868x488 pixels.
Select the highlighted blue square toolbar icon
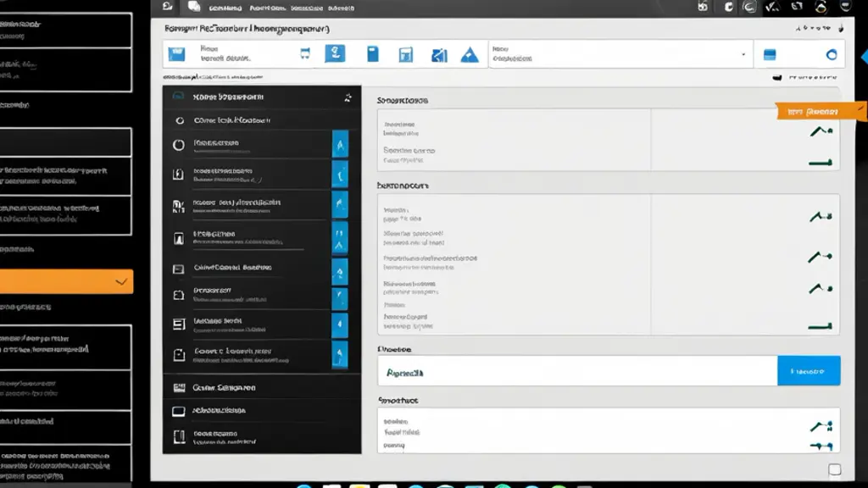point(335,53)
